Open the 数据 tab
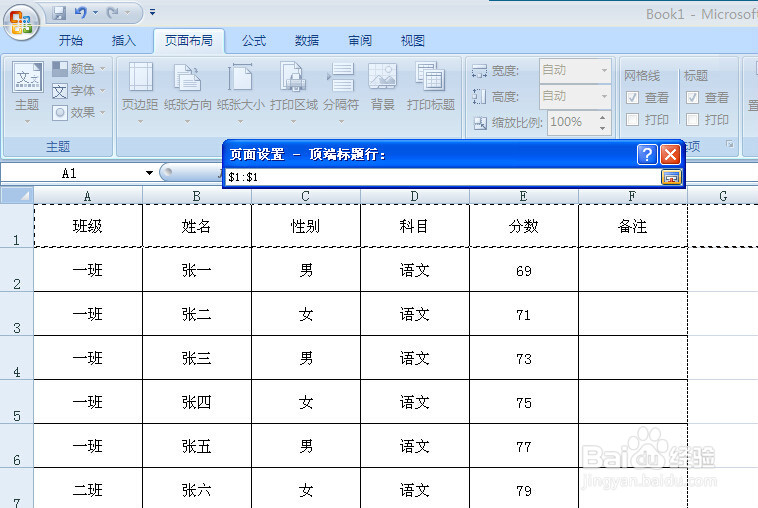The height and width of the screenshot is (508, 758). (307, 41)
